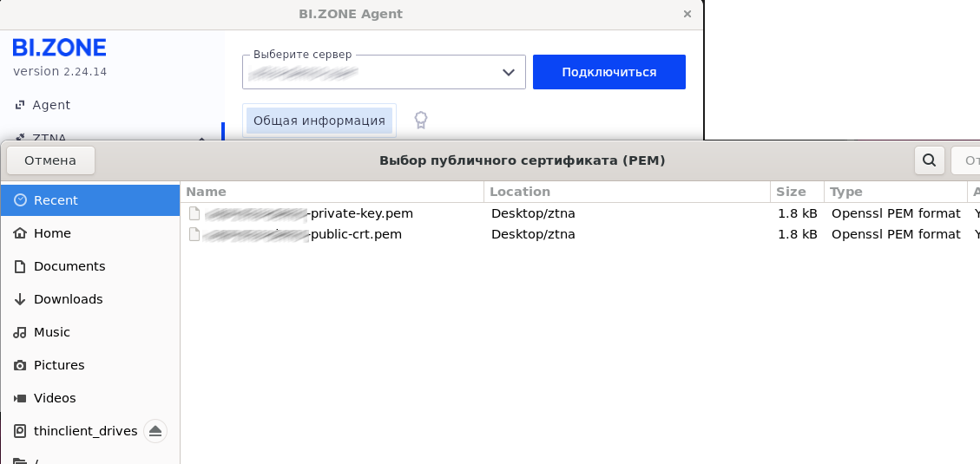Click the certificate badge icon tab
980x464 pixels.
point(421,120)
